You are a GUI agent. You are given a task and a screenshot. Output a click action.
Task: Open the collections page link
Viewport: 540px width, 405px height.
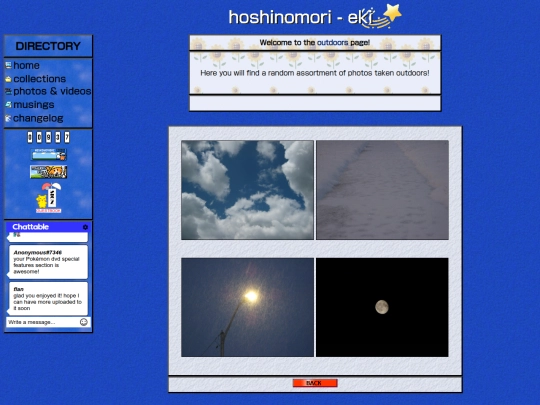tap(40, 79)
